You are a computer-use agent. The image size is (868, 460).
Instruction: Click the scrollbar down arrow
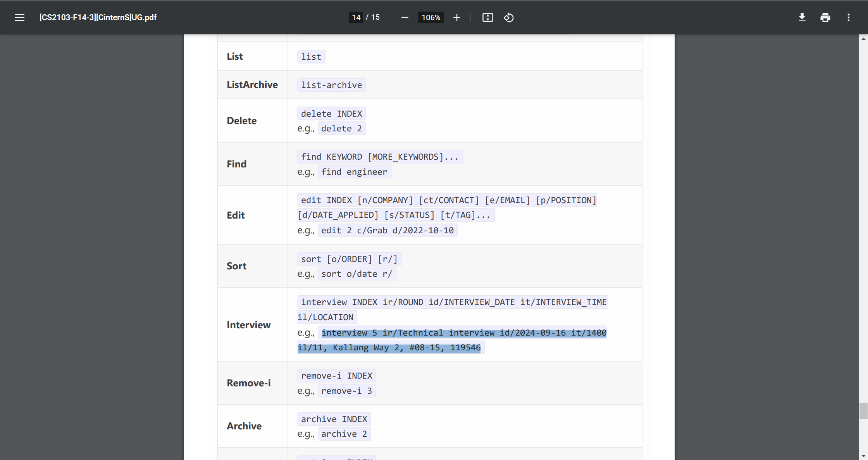coord(863,456)
